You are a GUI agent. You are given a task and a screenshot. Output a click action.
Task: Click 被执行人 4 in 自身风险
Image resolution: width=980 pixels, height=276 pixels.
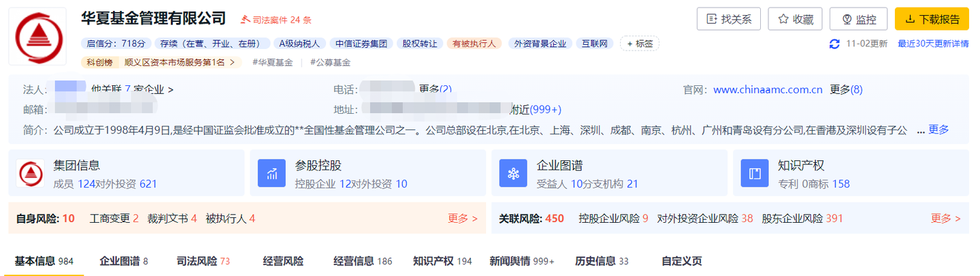230,219
